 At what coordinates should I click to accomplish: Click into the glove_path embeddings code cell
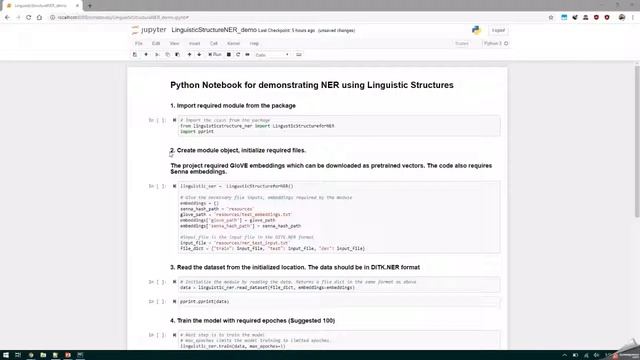click(339, 217)
